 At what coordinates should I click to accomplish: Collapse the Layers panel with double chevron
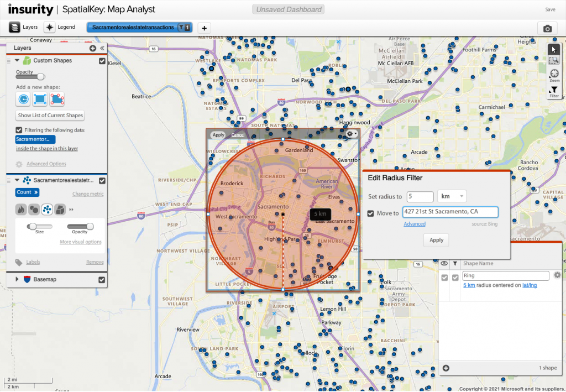102,48
